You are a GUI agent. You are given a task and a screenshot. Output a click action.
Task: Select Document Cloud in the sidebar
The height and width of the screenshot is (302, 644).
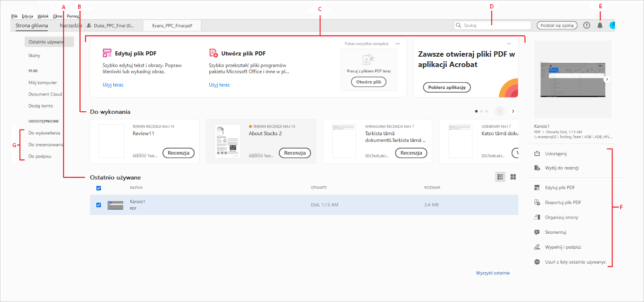point(45,94)
